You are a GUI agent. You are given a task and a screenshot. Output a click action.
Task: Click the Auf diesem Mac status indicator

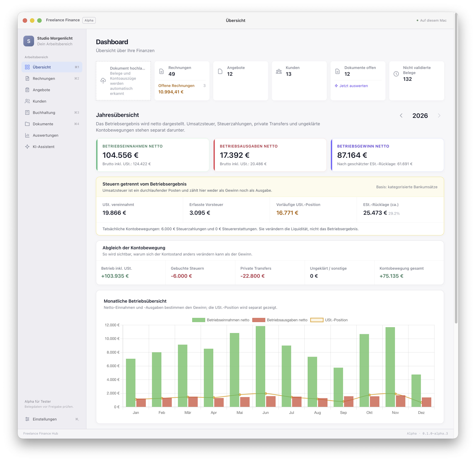pos(432,20)
